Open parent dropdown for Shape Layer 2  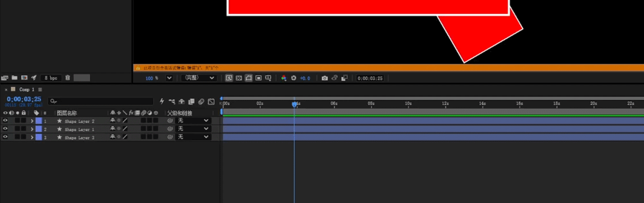coord(193,121)
